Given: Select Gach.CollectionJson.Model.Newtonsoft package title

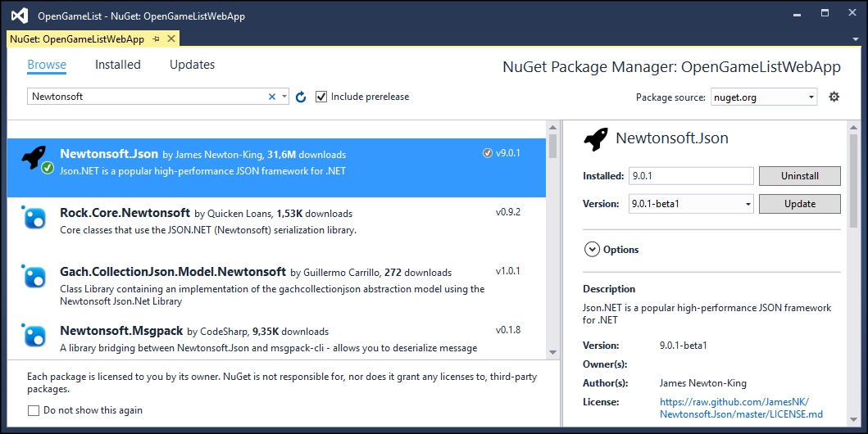Looking at the screenshot, I should coord(173,272).
